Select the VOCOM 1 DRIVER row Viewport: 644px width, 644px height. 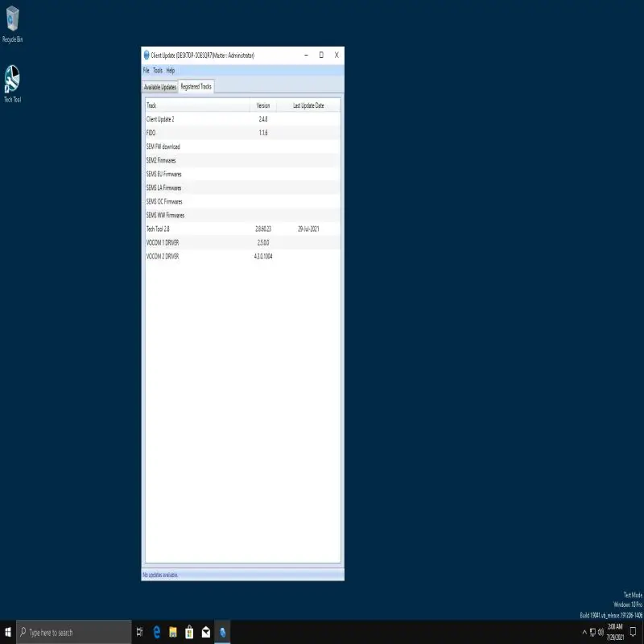coord(243,243)
